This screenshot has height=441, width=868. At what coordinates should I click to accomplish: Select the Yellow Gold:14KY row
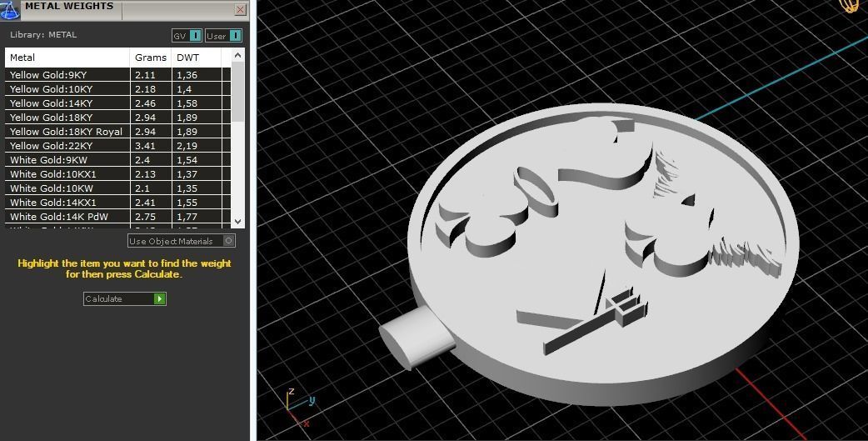click(x=118, y=103)
